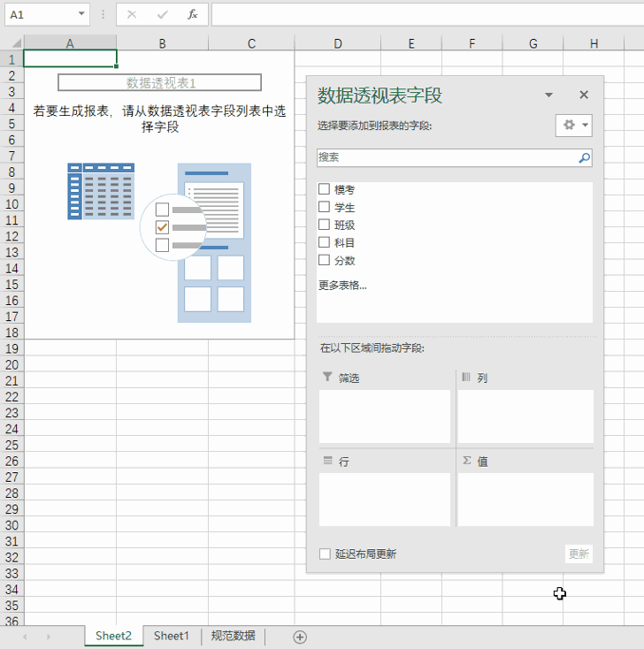Viewport: 644px width, 649px height.
Task: Switch to the Sheet1 tab
Action: click(x=171, y=636)
